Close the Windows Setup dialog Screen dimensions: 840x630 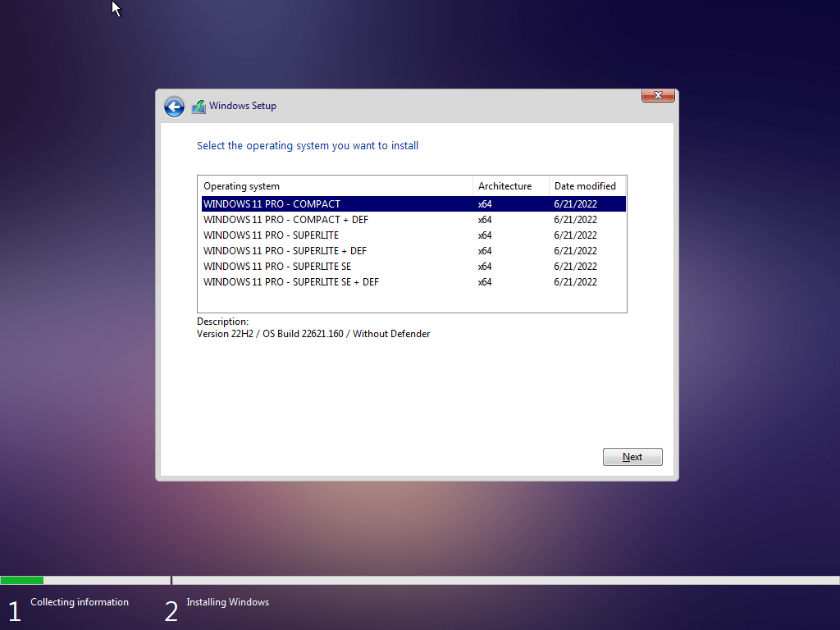657,96
